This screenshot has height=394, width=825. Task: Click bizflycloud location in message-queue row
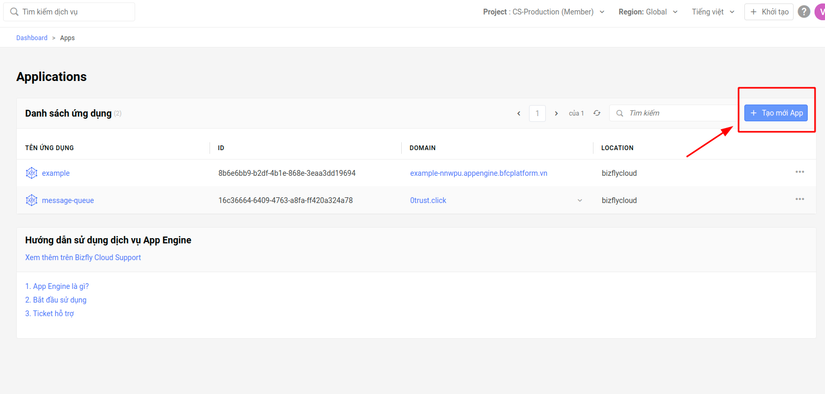619,200
